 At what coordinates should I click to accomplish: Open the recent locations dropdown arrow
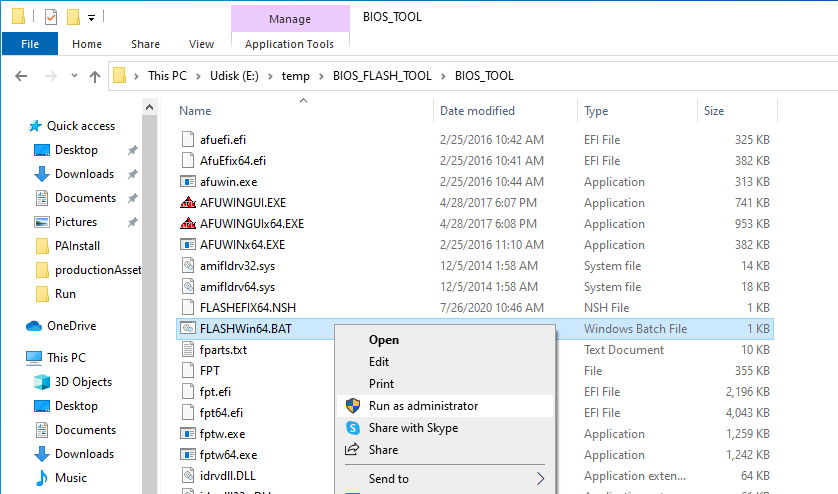tap(74, 76)
